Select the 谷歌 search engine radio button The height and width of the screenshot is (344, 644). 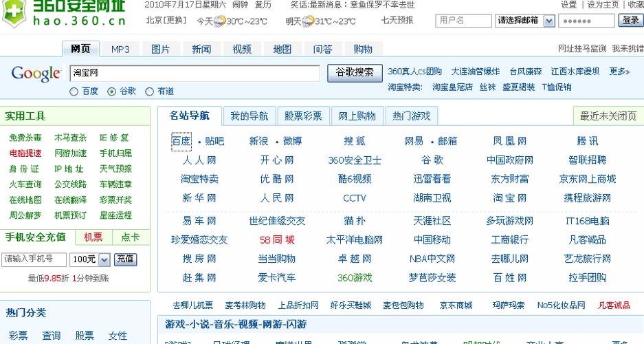(x=111, y=92)
